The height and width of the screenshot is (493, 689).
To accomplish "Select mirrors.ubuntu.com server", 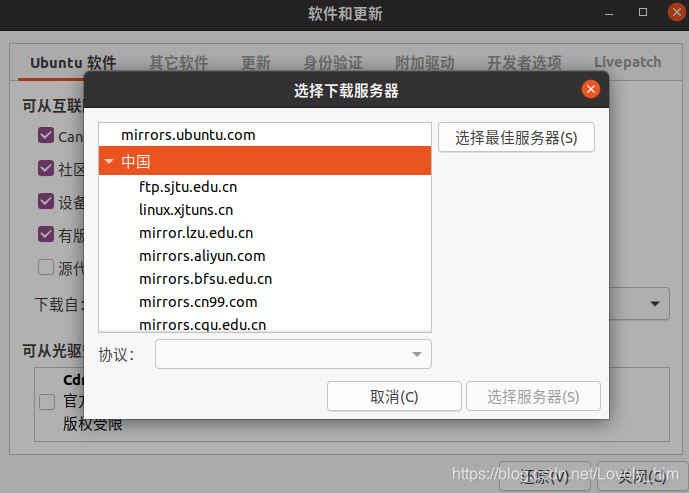I will 265,135.
